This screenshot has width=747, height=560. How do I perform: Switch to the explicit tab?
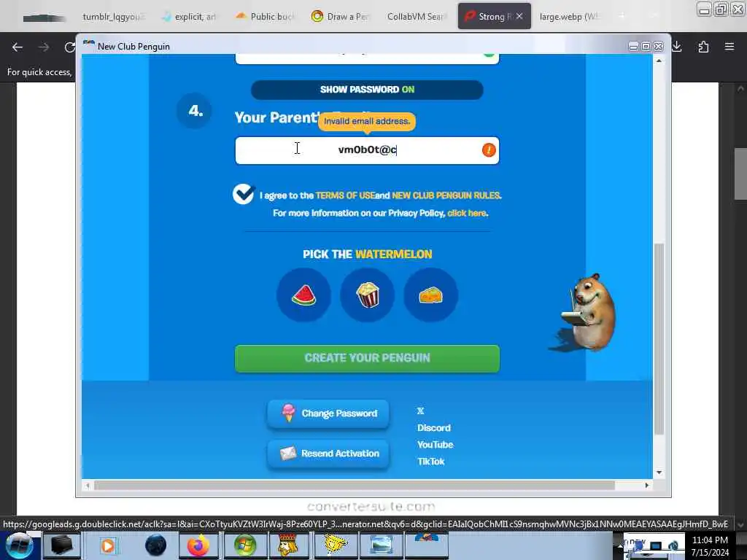190,17
